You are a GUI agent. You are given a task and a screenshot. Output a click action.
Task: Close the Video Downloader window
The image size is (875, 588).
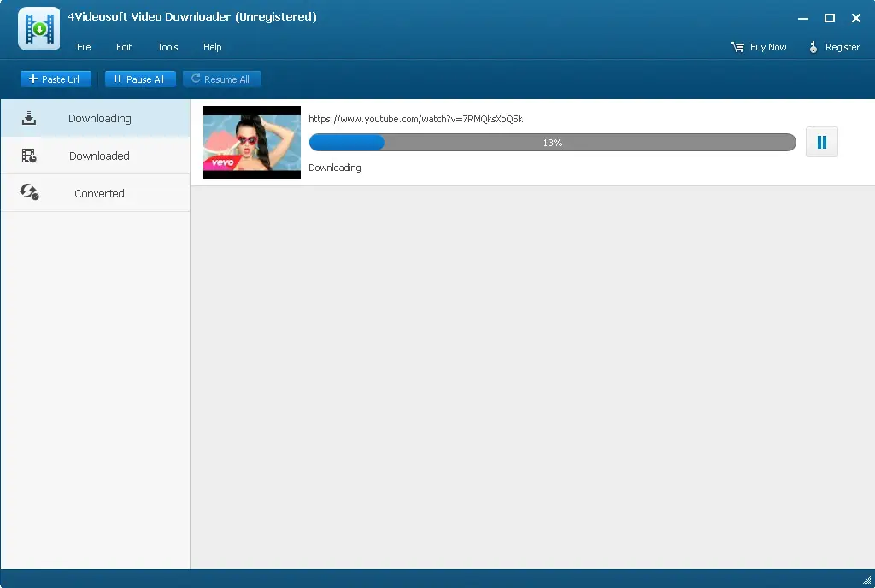point(856,19)
